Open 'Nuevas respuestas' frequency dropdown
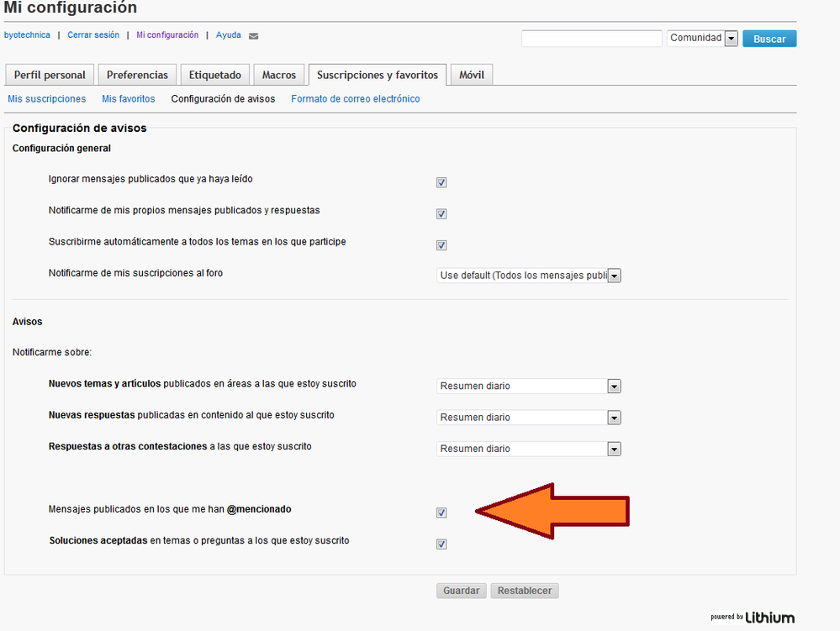The width and height of the screenshot is (840, 631). coord(529,418)
